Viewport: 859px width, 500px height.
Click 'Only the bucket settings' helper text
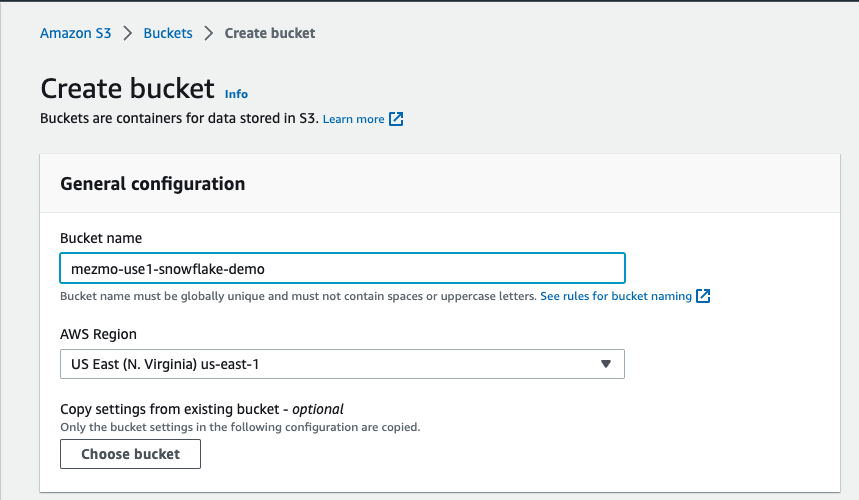240,427
